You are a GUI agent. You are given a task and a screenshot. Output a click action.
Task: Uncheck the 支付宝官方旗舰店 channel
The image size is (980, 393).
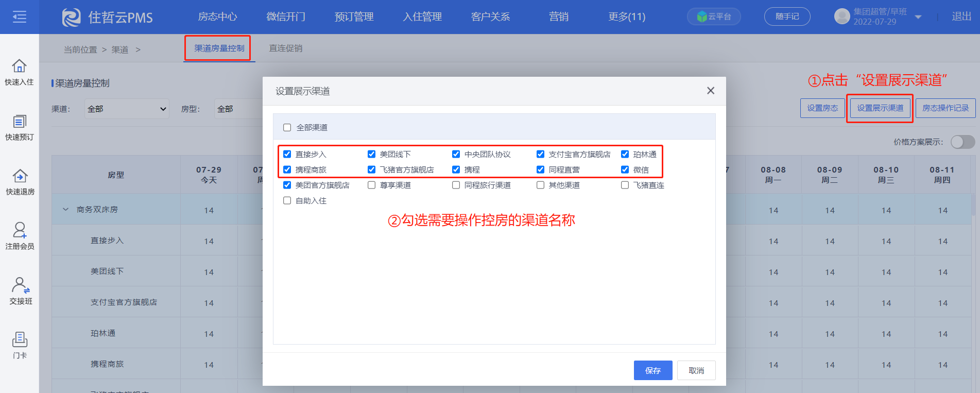click(541, 154)
